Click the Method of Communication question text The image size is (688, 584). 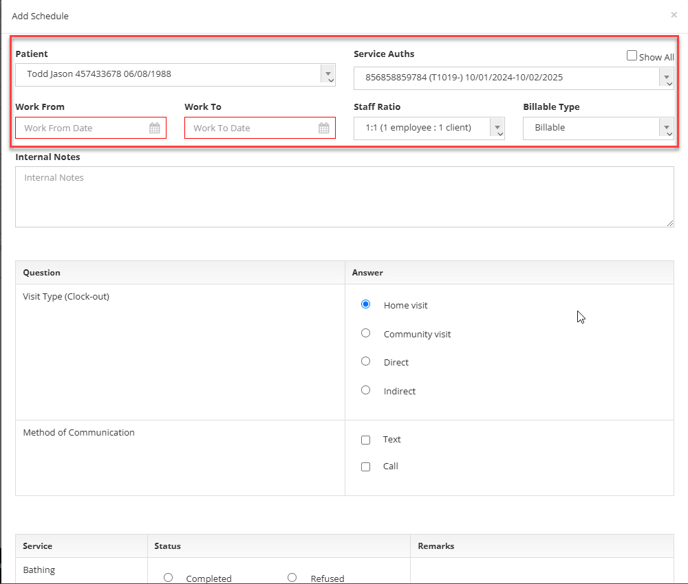[x=79, y=433]
